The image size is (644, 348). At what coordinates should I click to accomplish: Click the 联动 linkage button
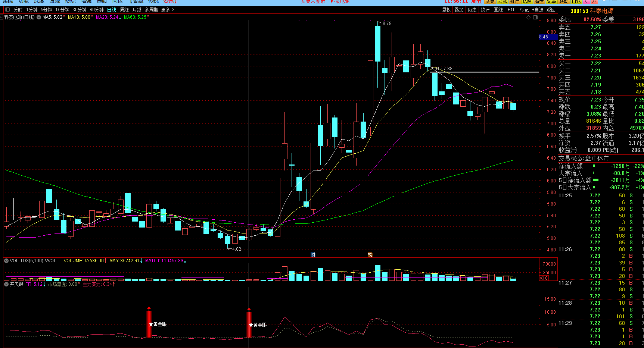pyautogui.click(x=564, y=2)
